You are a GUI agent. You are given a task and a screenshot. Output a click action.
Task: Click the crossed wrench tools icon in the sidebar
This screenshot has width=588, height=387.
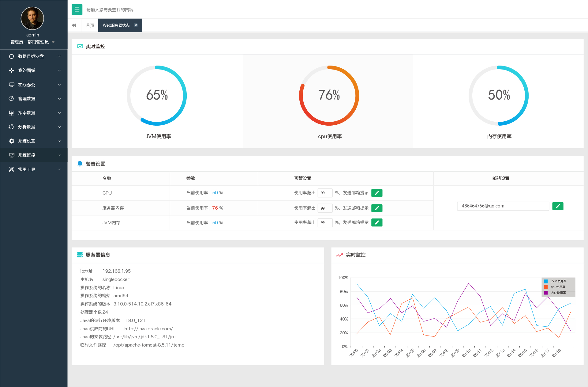pyautogui.click(x=12, y=169)
